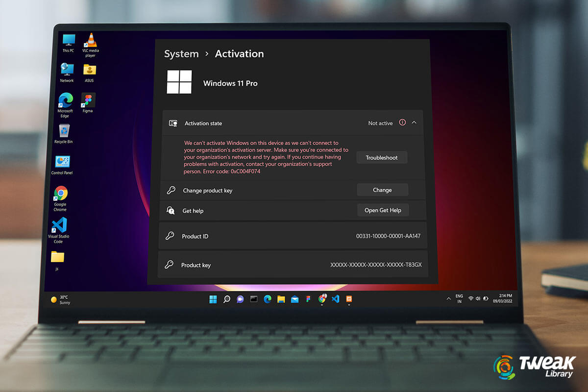
Task: Open Windows Search from the taskbar
Action: (226, 299)
